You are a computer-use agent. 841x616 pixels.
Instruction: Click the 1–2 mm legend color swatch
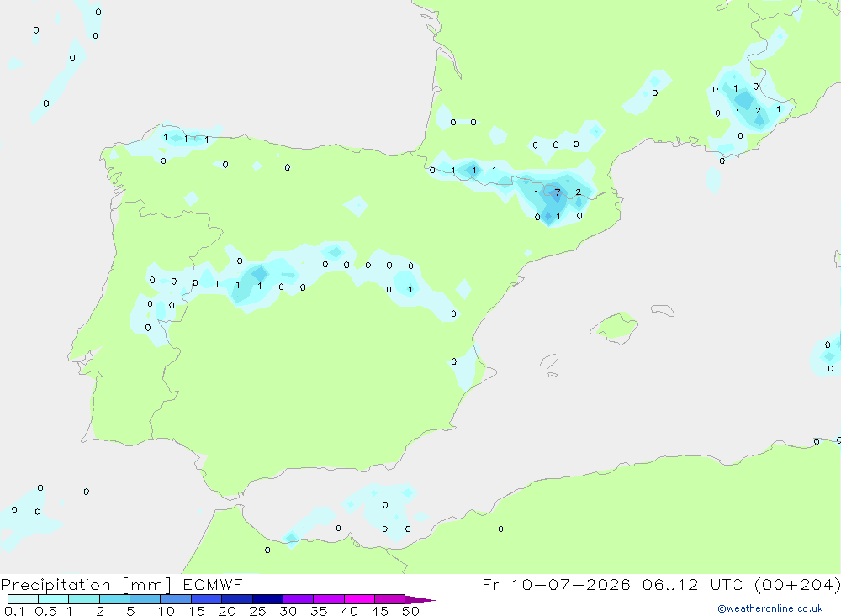84,599
